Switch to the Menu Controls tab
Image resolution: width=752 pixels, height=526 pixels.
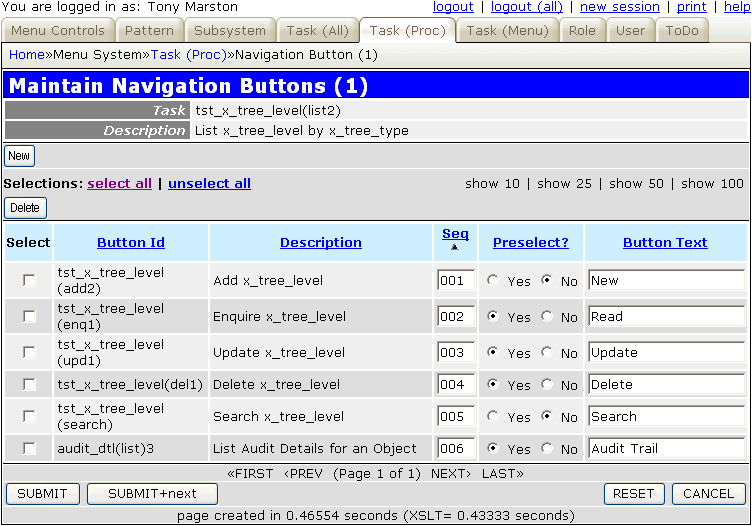click(57, 31)
